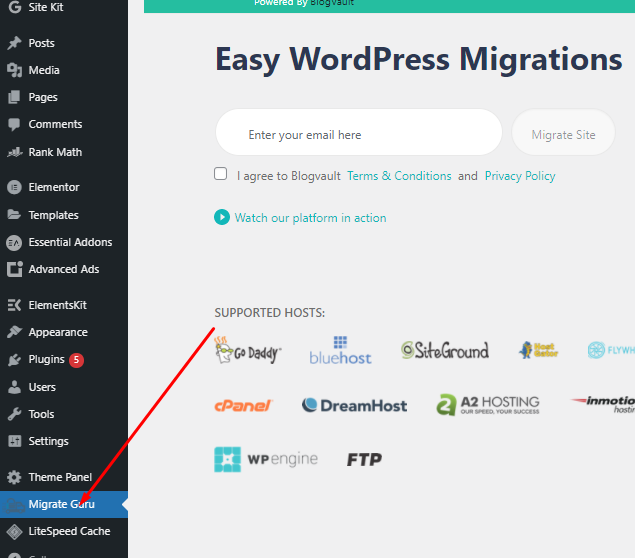Open the Terms & Conditions link

[x=399, y=176]
